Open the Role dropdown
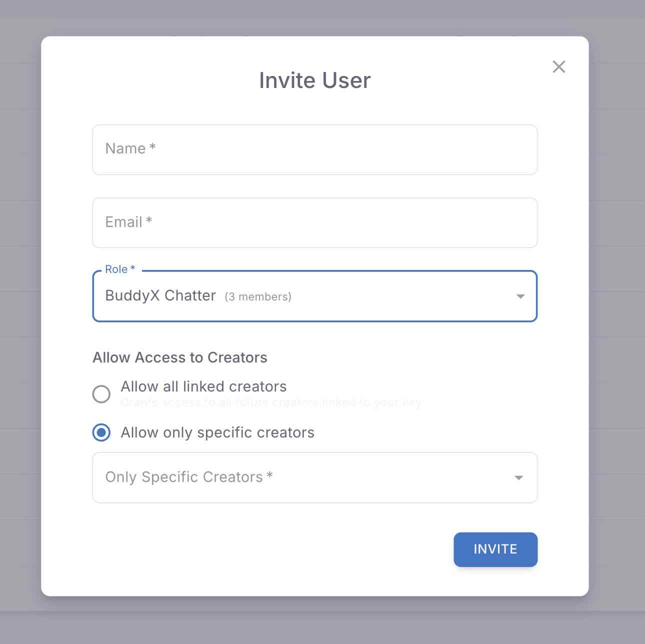This screenshot has width=645, height=644. (x=314, y=296)
